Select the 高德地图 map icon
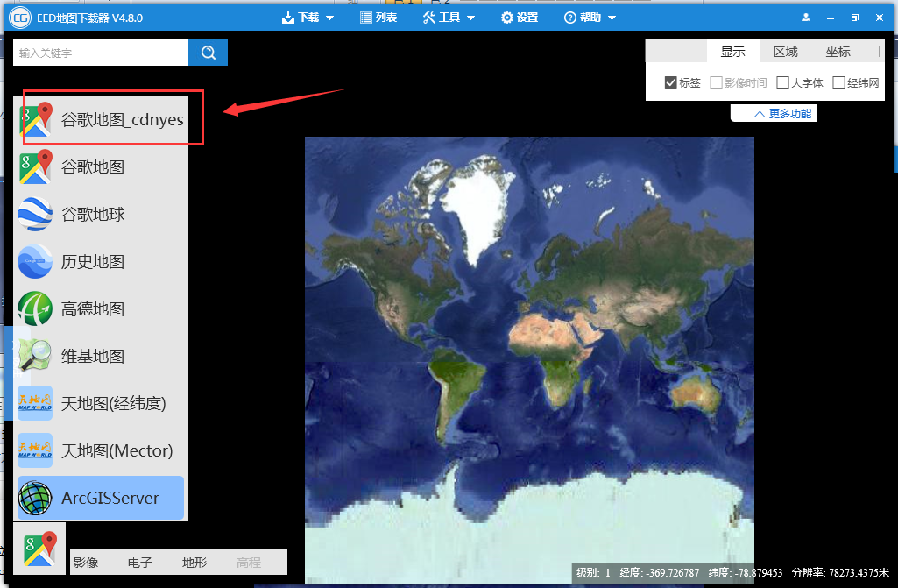Viewport: 898px width, 588px height. pos(36,308)
